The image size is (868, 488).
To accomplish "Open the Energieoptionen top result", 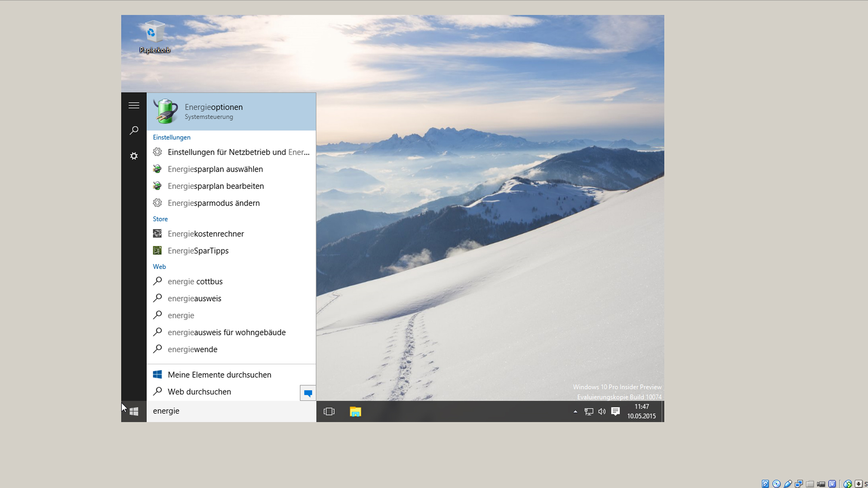I will 231,112.
